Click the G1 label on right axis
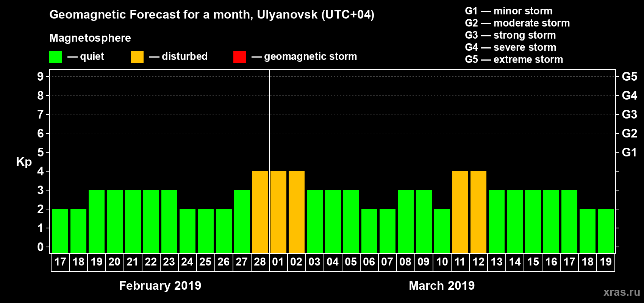This screenshot has width=644, height=303. tap(630, 152)
